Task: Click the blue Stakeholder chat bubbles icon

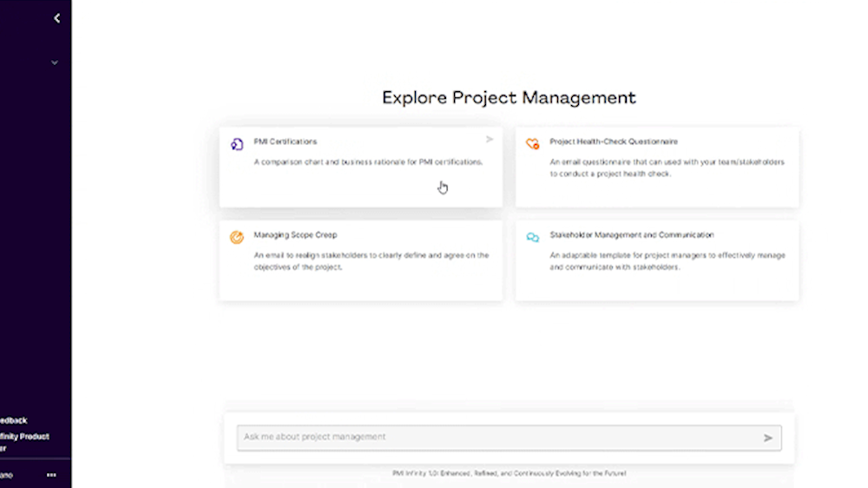Action: pos(533,237)
